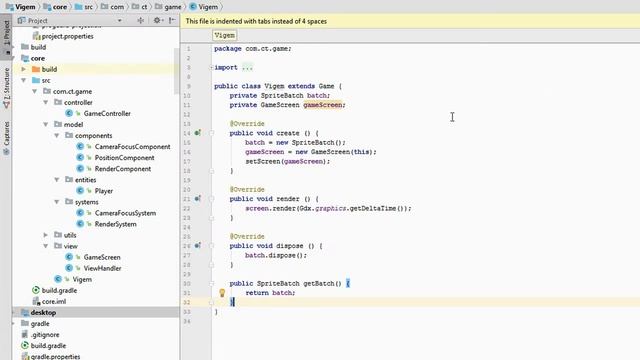The height and width of the screenshot is (360, 640).
Task: Select com breadcrumb in navigation bar
Action: click(x=112, y=7)
